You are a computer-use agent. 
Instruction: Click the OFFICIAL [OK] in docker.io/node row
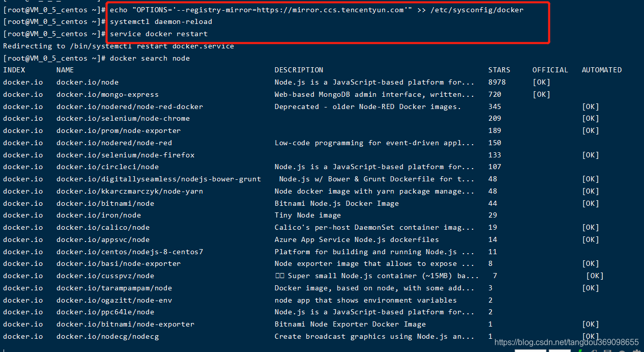[x=541, y=82]
